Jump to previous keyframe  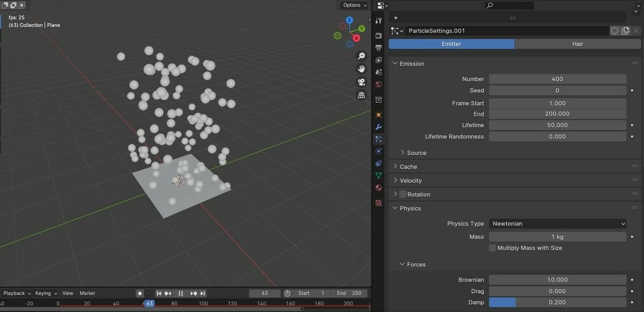(x=168, y=293)
